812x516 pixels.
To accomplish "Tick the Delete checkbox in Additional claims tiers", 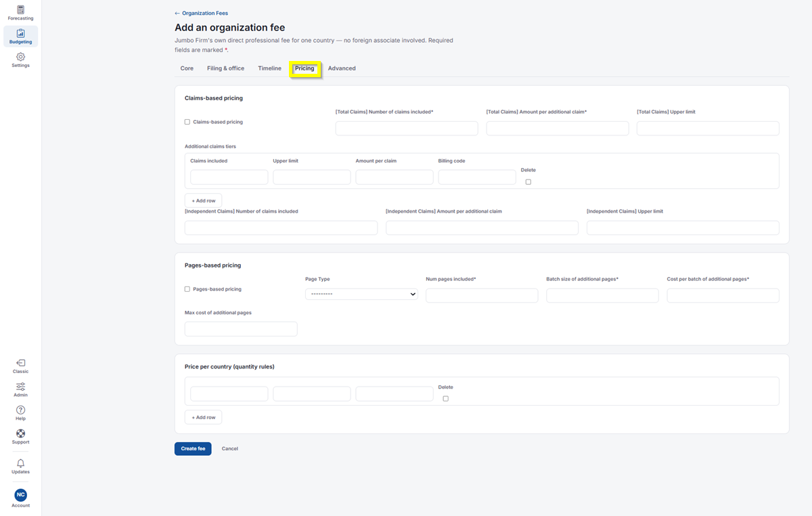I will click(528, 181).
